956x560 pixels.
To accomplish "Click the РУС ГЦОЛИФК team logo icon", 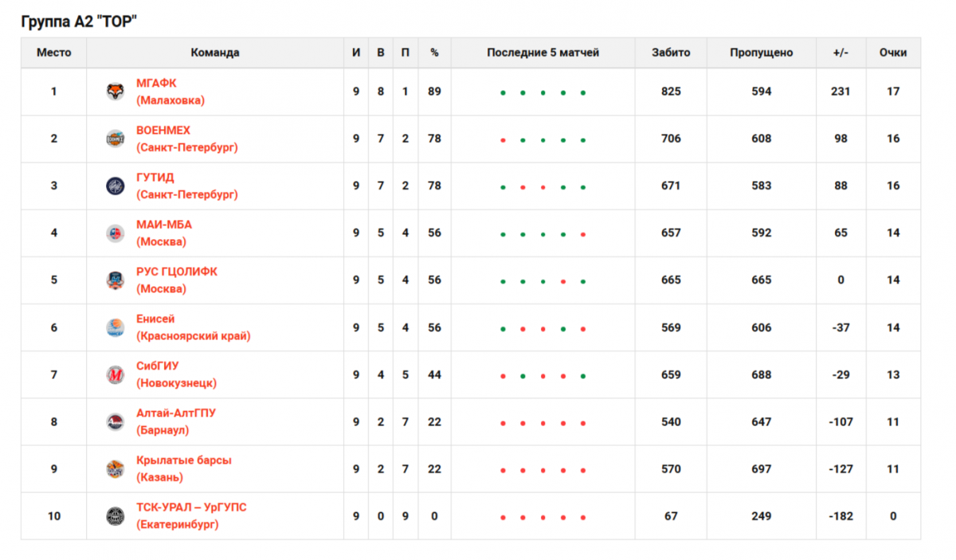I will (116, 280).
